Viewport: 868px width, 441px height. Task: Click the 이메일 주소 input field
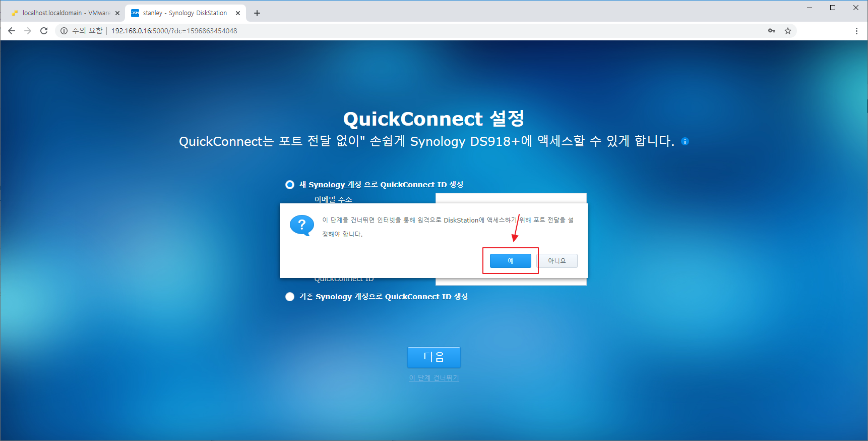(511, 198)
